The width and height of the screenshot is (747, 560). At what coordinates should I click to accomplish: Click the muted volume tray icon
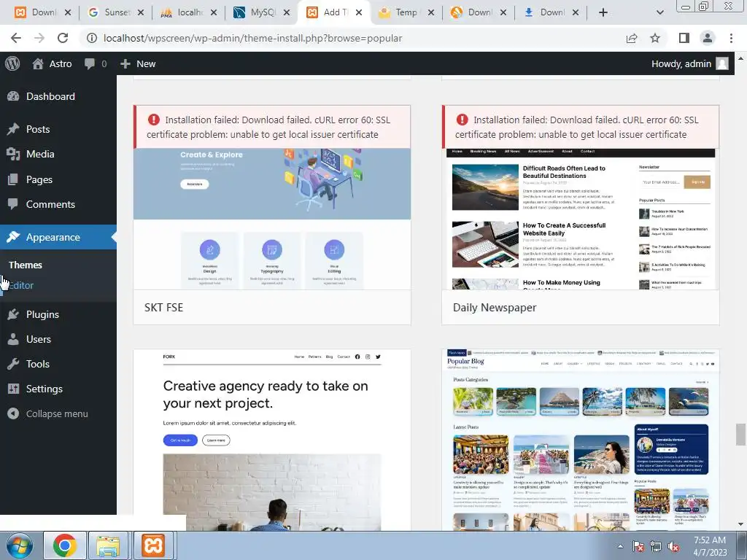pos(673,546)
